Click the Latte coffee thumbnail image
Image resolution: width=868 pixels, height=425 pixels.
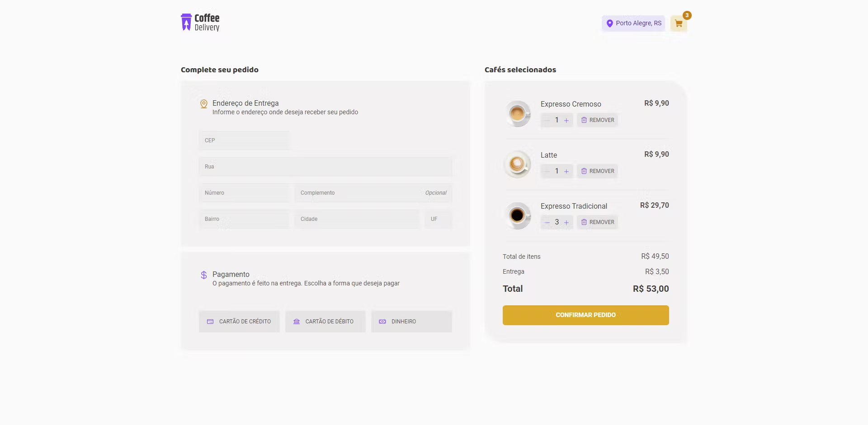518,164
